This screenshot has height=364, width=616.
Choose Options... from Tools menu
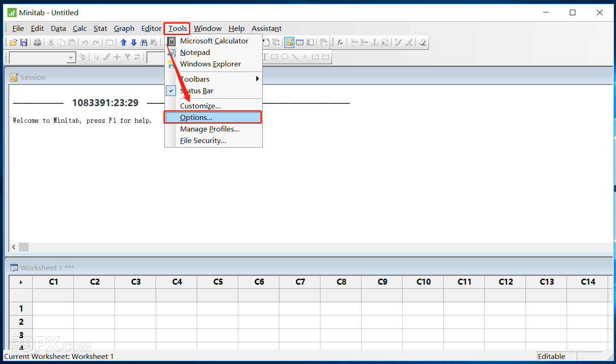click(214, 117)
